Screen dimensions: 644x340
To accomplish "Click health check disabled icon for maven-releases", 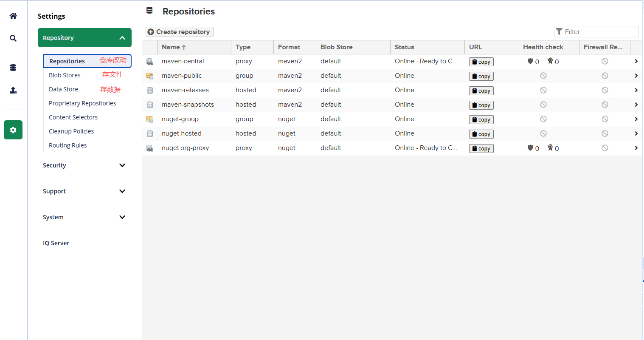I will (x=543, y=90).
